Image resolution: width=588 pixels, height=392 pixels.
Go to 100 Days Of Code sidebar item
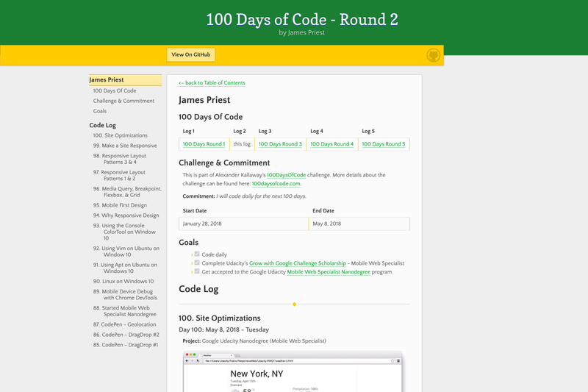click(115, 90)
